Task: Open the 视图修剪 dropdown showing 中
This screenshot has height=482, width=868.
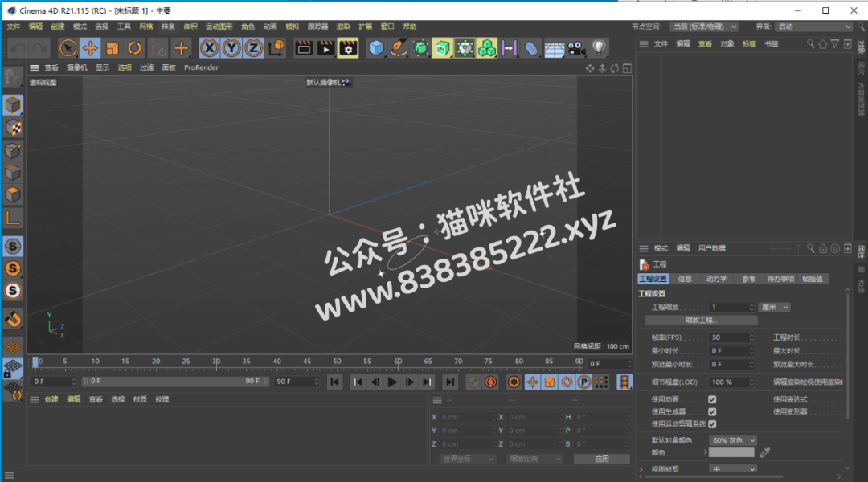Action: pyautogui.click(x=733, y=468)
